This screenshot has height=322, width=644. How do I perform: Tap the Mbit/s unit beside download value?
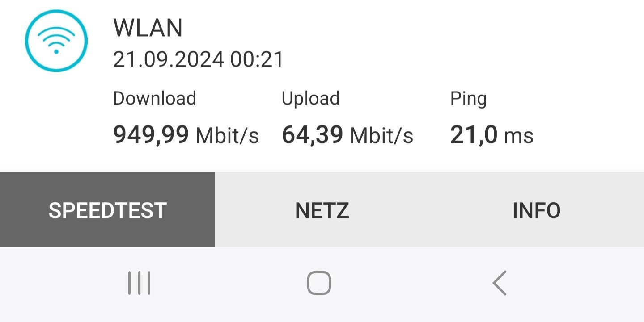tap(227, 136)
